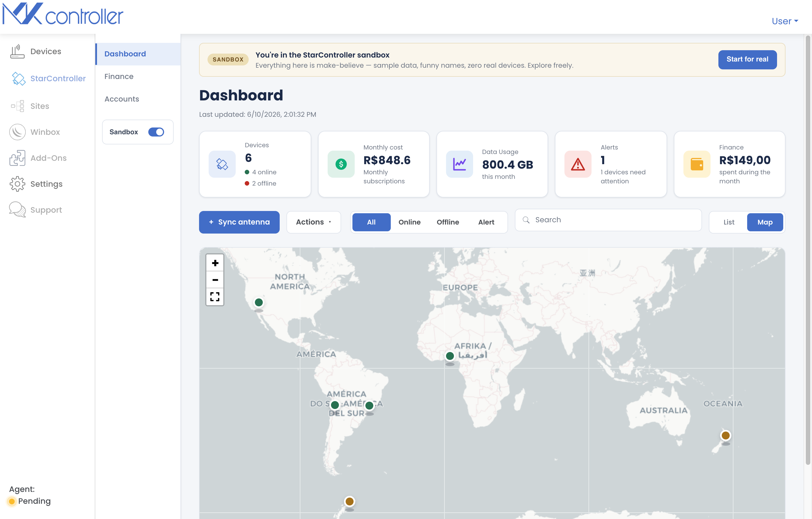Click the 'Last updated' timestamp text
This screenshot has width=812, height=519.
click(x=257, y=115)
